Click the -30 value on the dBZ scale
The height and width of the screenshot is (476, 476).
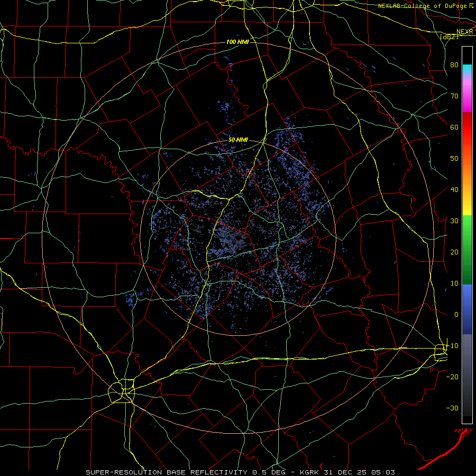452,408
